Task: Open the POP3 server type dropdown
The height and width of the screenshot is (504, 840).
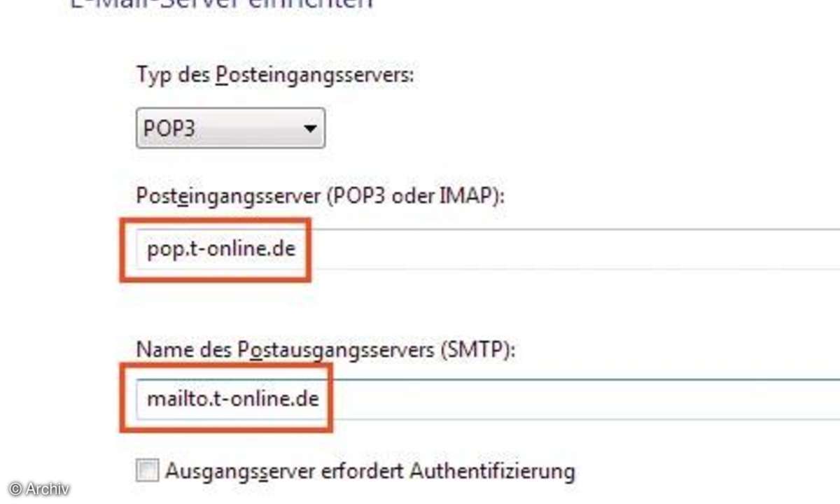Action: 230,128
